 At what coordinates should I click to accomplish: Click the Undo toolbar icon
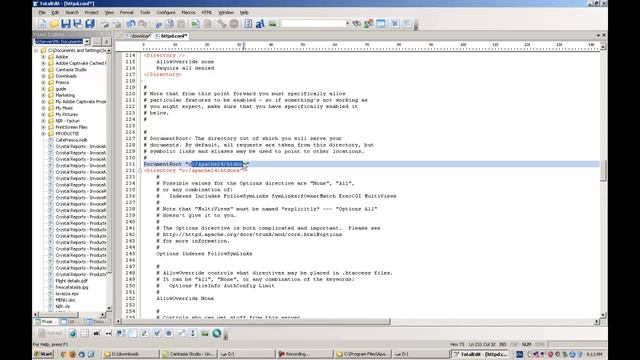pyautogui.click(x=131, y=24)
